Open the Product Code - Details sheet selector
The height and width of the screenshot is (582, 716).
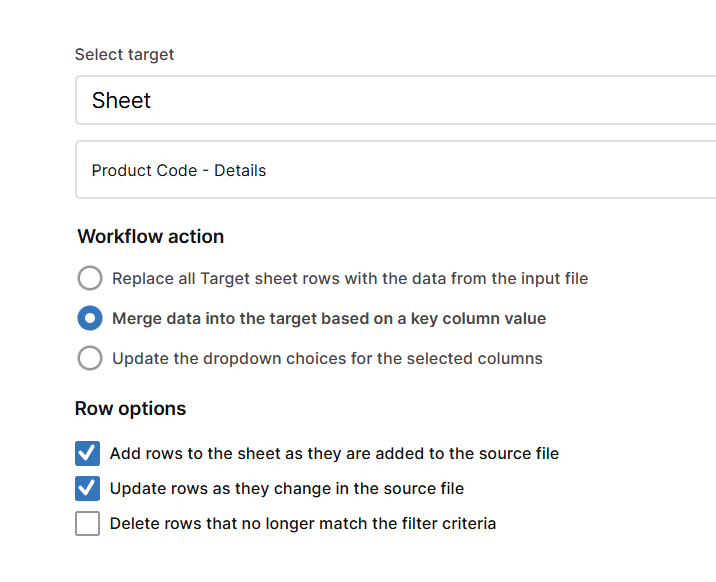coord(395,170)
